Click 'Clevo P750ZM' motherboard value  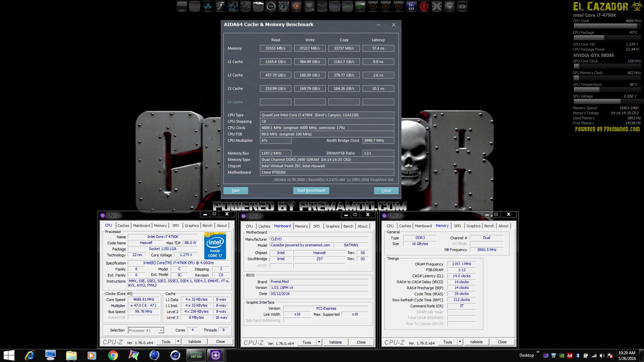[x=273, y=172]
